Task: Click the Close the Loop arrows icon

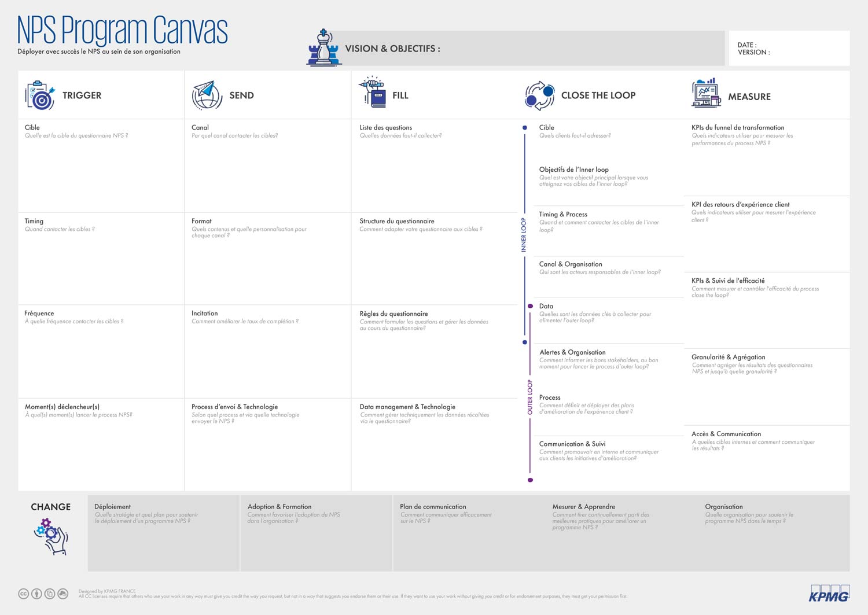Action: pos(539,95)
